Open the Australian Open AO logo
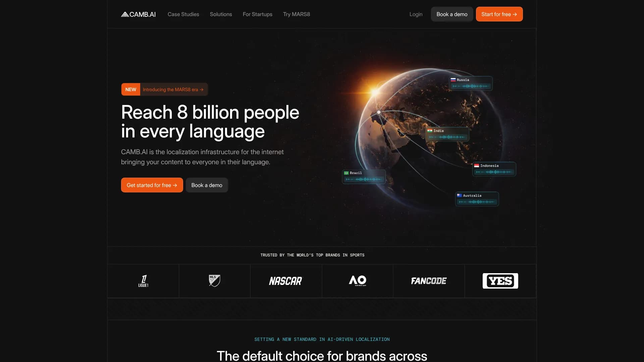 (x=358, y=281)
